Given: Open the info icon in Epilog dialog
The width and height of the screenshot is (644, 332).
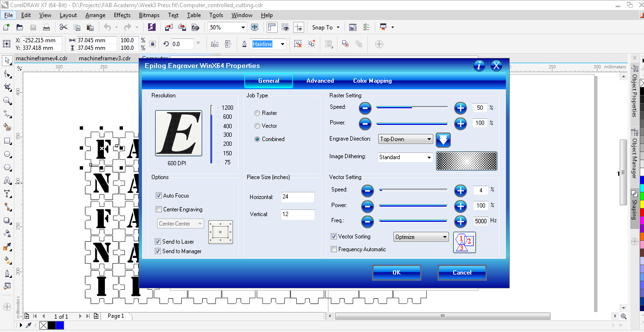Looking at the screenshot, I should point(479,66).
